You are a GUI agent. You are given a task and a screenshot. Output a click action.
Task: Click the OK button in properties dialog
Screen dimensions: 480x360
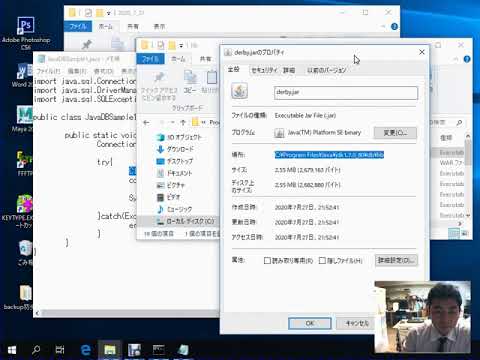(x=310, y=323)
